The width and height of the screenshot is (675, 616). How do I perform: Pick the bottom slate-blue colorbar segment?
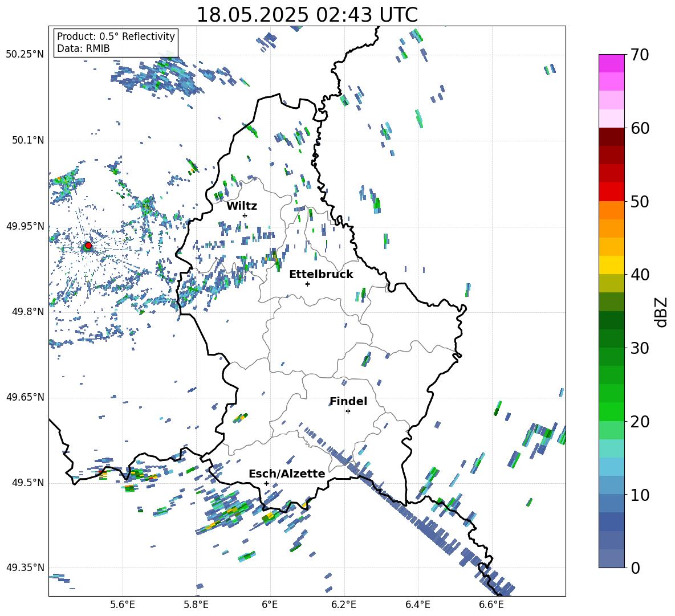coord(612,558)
